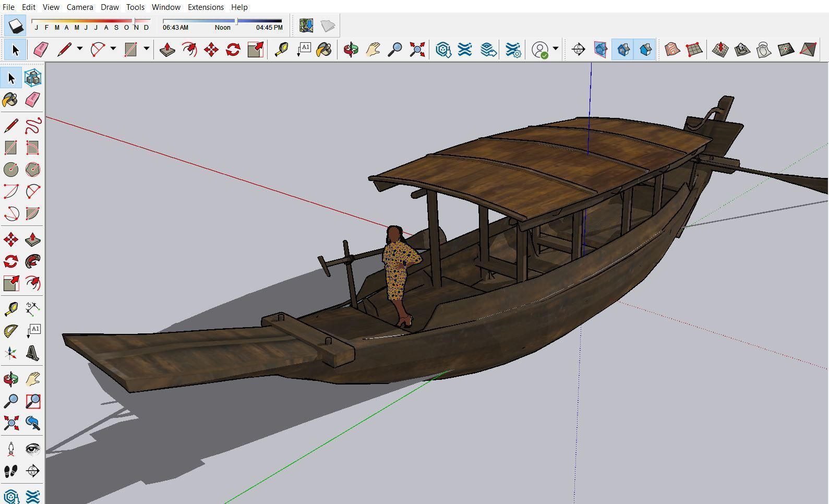This screenshot has height=504, width=829.
Task: Open the File menu
Action: (8, 7)
